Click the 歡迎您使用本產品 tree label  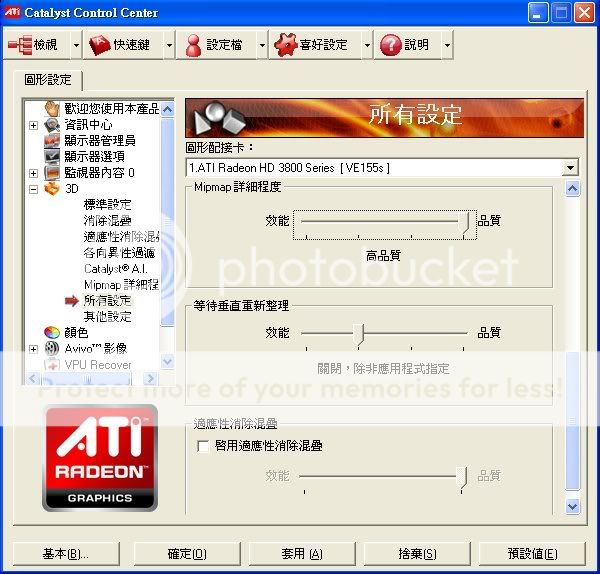click(x=111, y=109)
